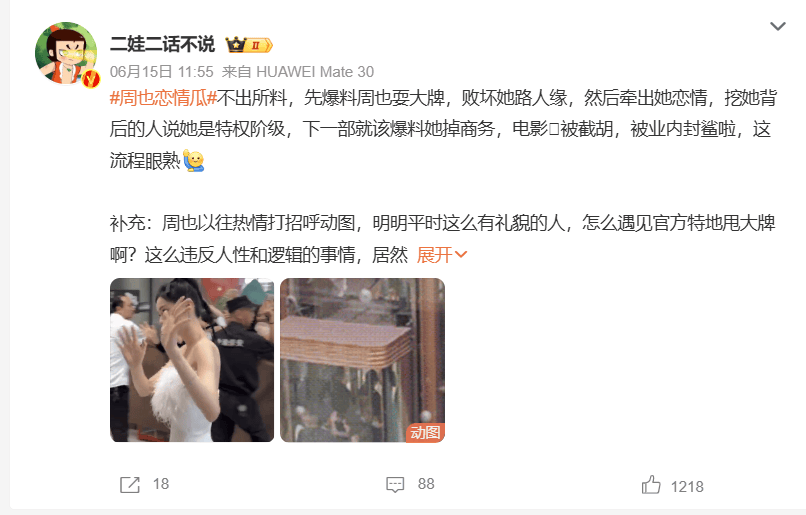Like the post with thumbs-up icon
The height and width of the screenshot is (515, 806).
651,485
